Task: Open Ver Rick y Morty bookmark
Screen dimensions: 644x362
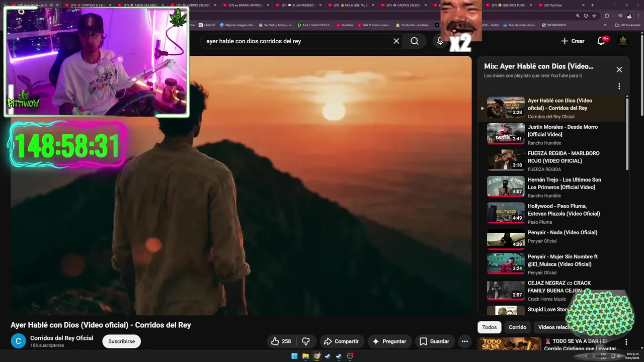Action: tap(276, 25)
